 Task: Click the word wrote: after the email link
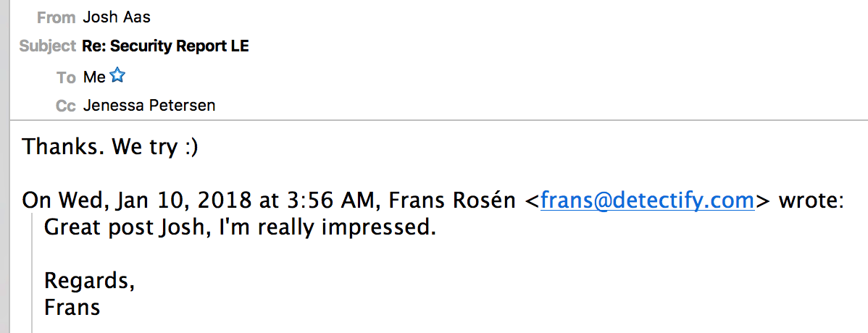811,201
